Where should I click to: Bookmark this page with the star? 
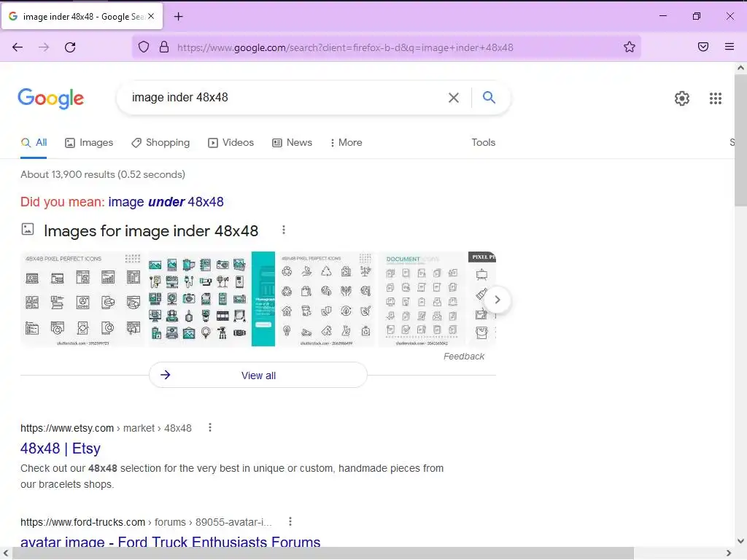[630, 47]
